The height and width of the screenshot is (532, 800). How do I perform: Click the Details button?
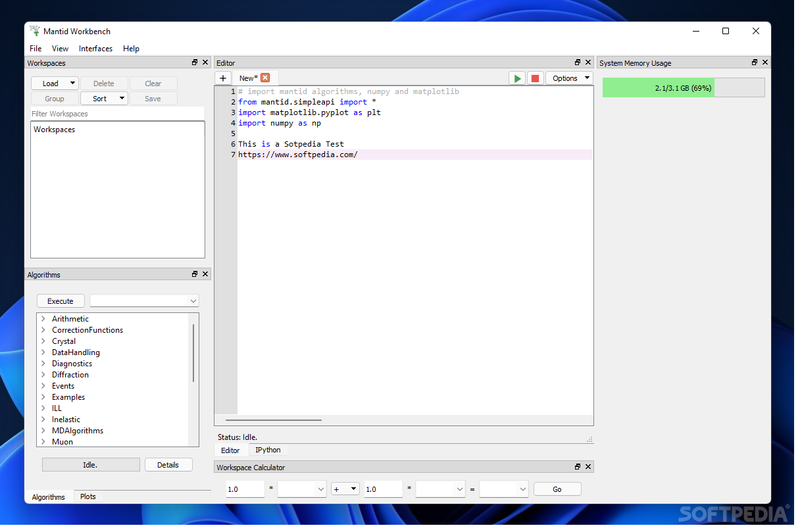pos(168,465)
